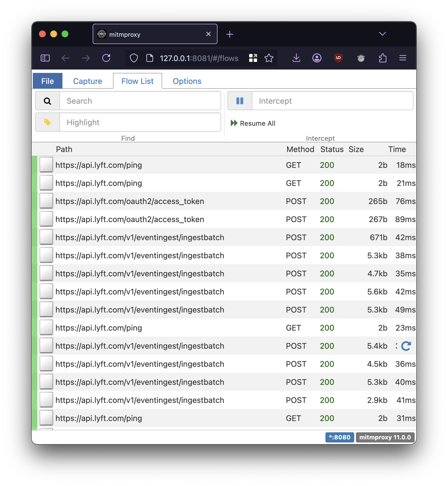Sort flows by Time column header
Screen dimensions: 448x486
click(x=397, y=149)
